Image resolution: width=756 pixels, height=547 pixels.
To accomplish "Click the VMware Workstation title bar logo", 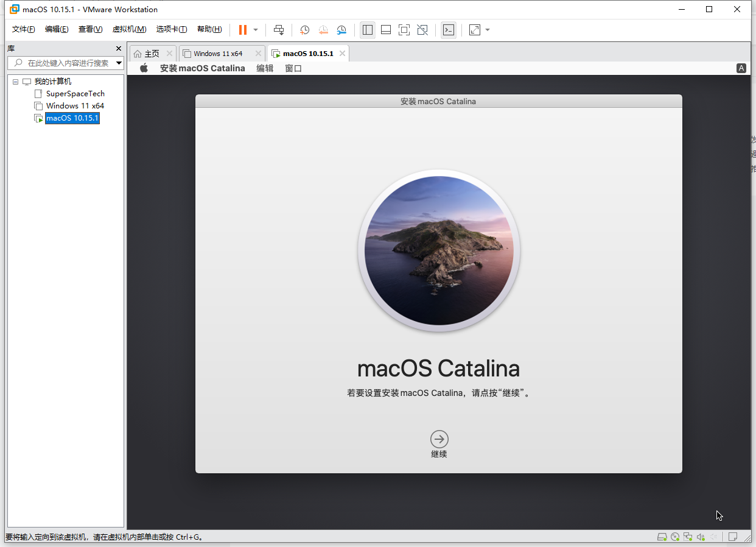I will tap(15, 9).
